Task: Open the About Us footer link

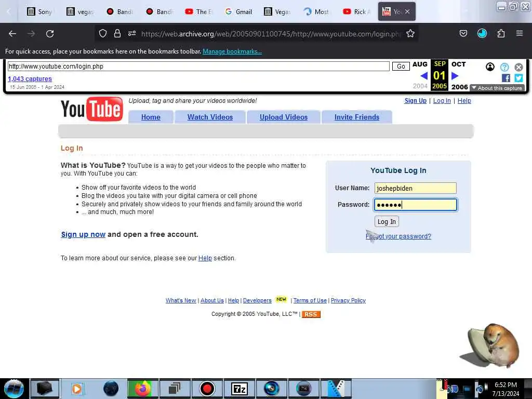Action: (212, 300)
